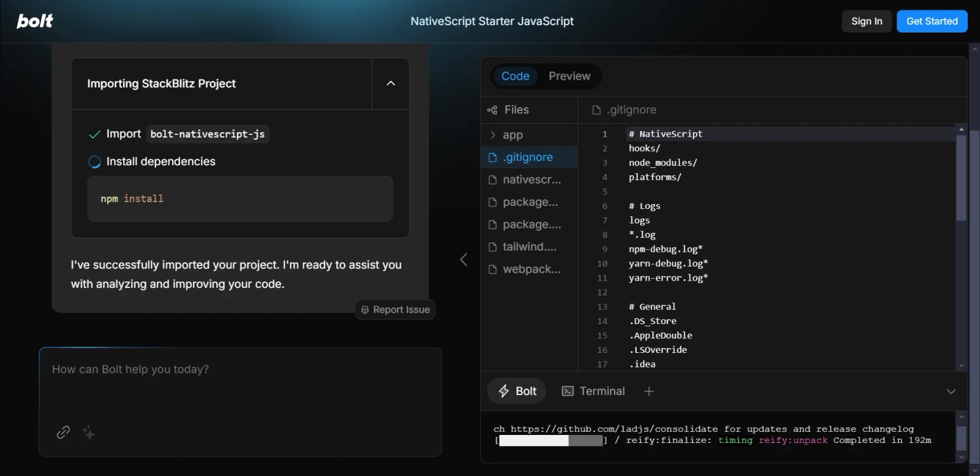Click the Install dependencies loading spinner
980x476 pixels.
[x=94, y=162]
